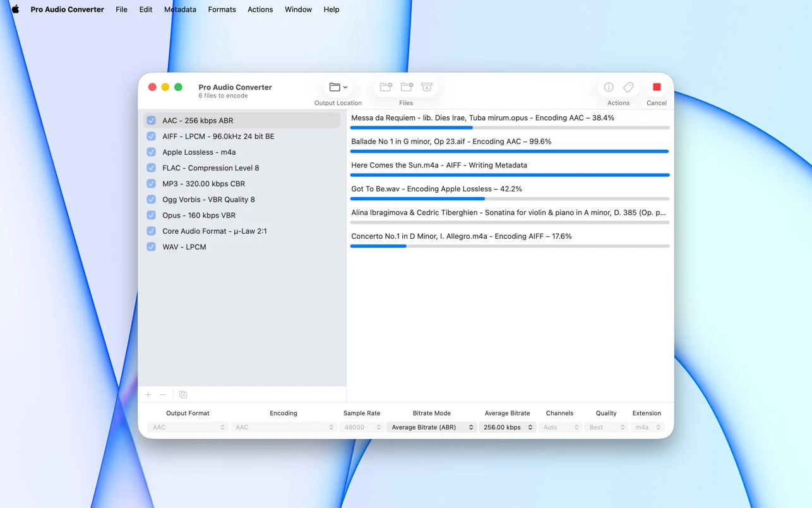The height and width of the screenshot is (508, 812).
Task: Select the Concerto No.1 in D Minor file
Action: tap(510, 240)
